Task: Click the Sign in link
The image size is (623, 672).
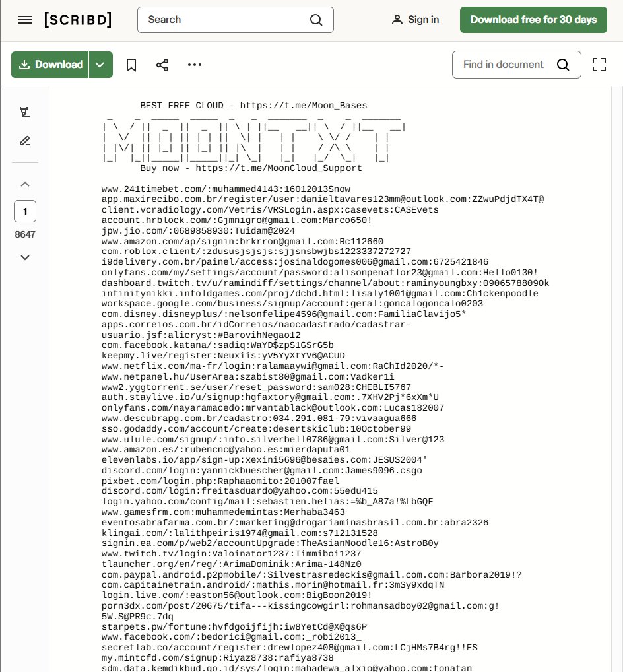Action: coord(423,20)
